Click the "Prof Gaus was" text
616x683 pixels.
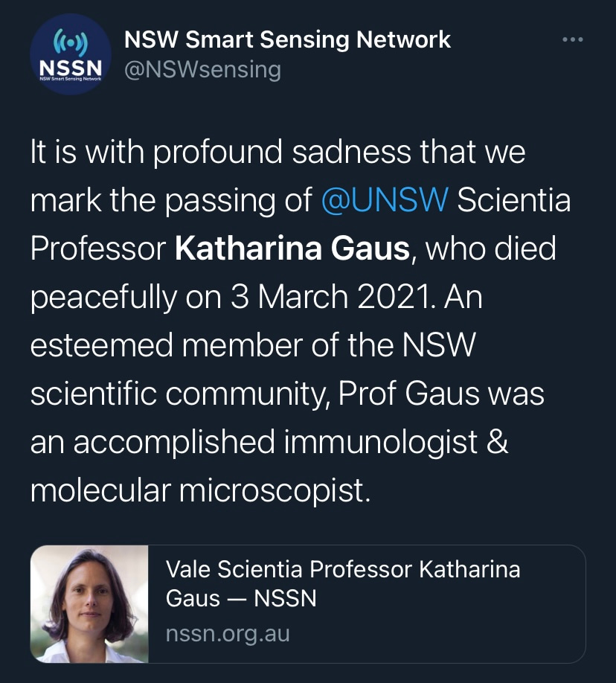click(x=441, y=394)
